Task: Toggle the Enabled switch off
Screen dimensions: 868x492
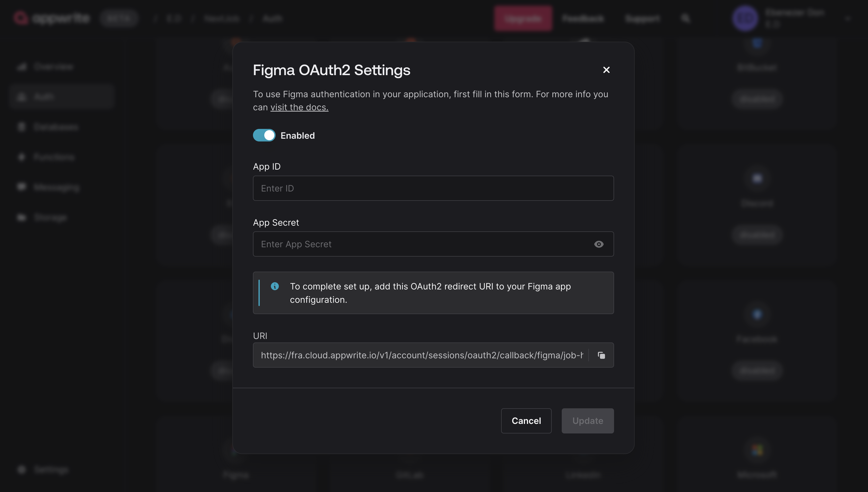Action: [264, 135]
